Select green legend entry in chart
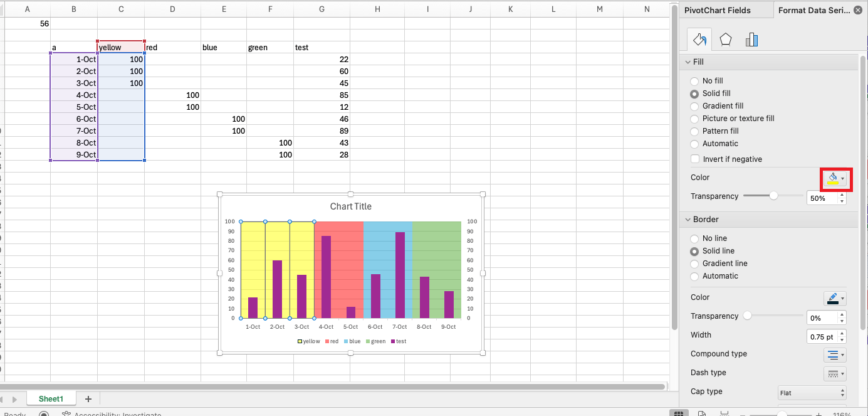 point(375,341)
